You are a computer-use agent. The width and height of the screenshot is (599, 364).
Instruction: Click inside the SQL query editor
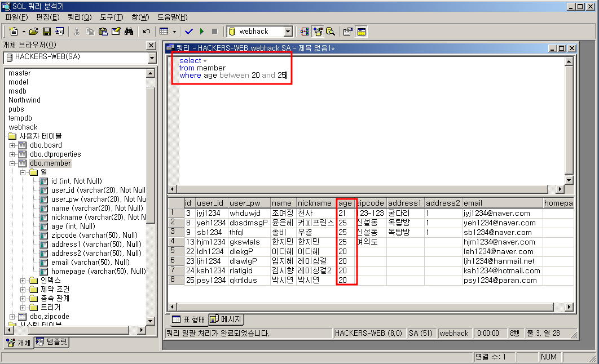pos(367,121)
